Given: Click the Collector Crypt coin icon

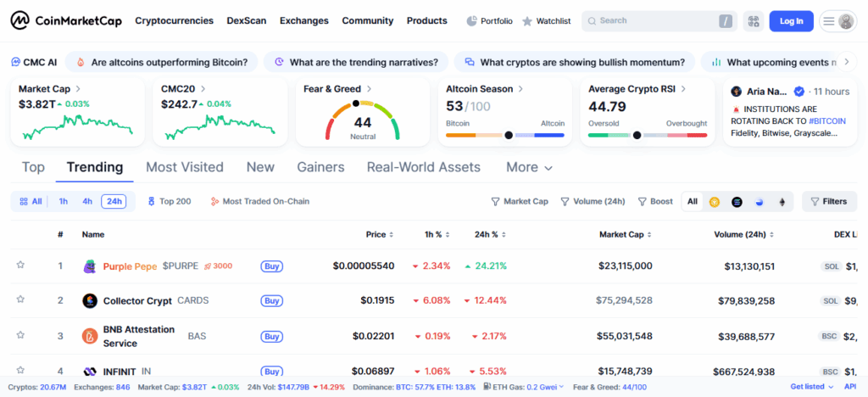Looking at the screenshot, I should click(x=90, y=300).
